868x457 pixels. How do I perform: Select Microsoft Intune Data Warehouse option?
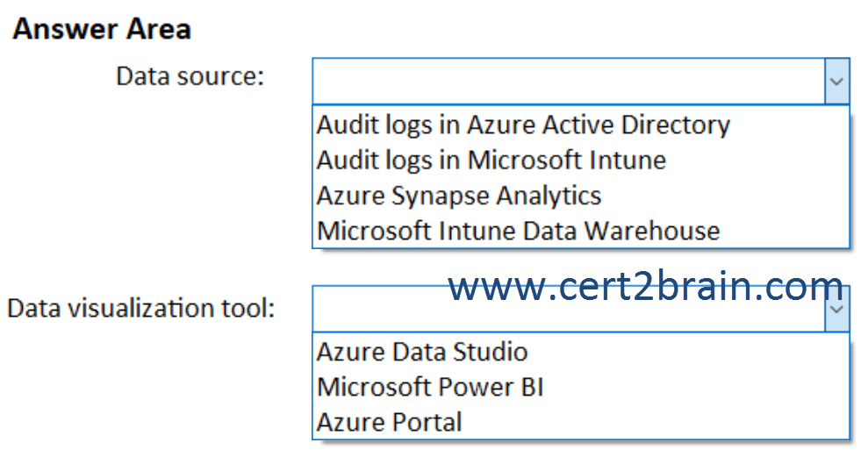tap(518, 231)
